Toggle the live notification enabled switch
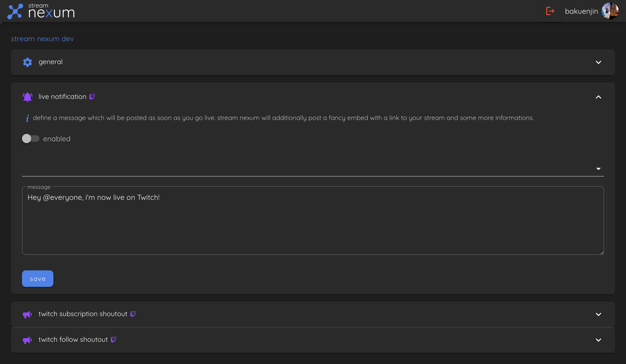The height and width of the screenshot is (364, 626). 30,139
